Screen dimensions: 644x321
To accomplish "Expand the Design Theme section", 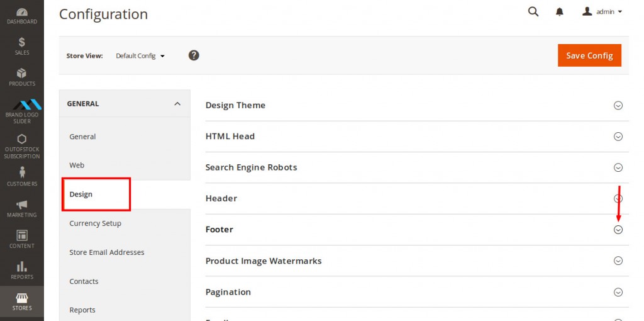I will [x=618, y=106].
